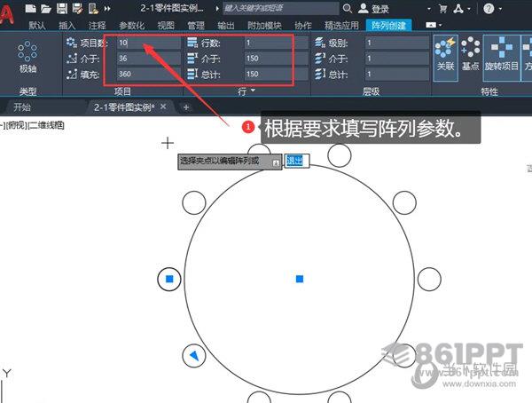The width and height of the screenshot is (532, 403).
Task: Click the square blue grip at circle center
Action: (300, 279)
